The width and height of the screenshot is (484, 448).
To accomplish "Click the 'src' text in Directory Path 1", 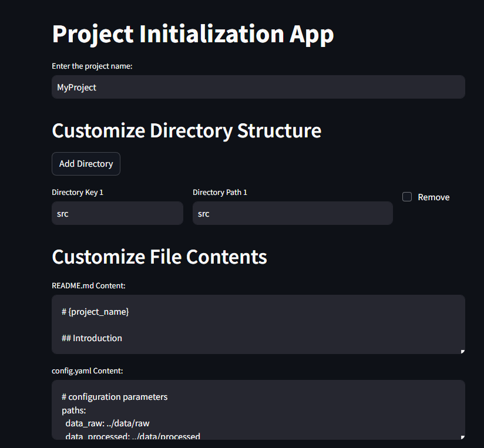I will [203, 214].
